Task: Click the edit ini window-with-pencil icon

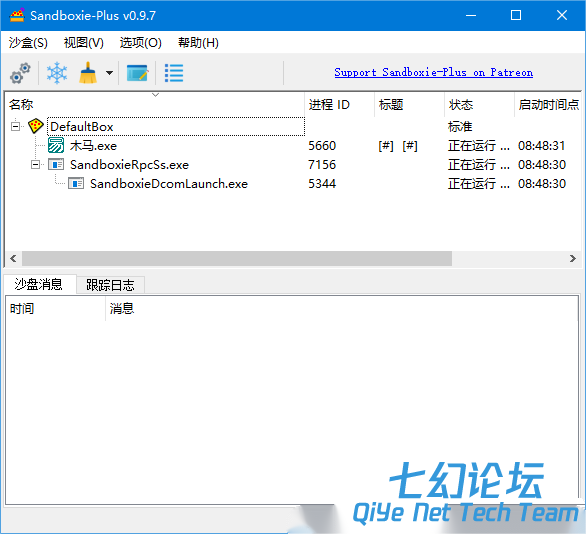Action: tap(138, 73)
